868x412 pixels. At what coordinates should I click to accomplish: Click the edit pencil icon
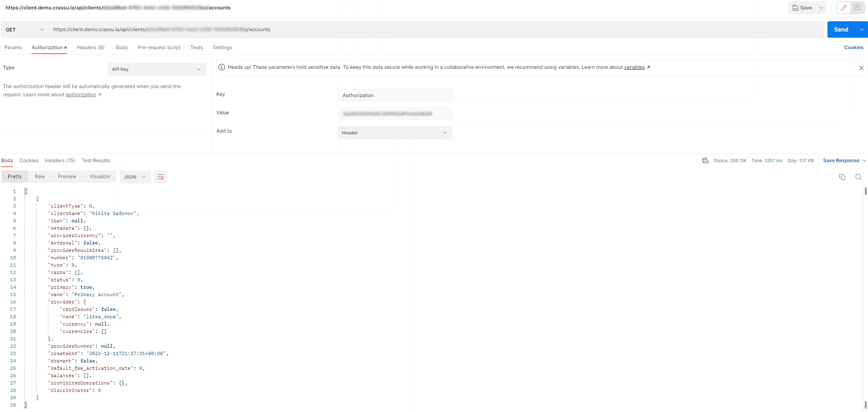tap(843, 8)
